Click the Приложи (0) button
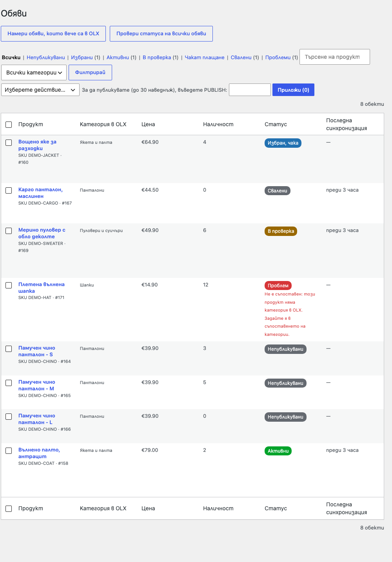The image size is (392, 562). pyautogui.click(x=293, y=90)
